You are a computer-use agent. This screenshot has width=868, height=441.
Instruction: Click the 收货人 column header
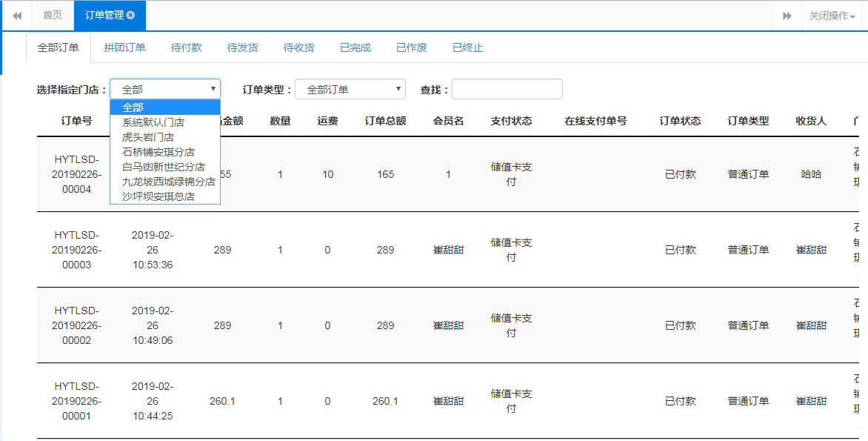pyautogui.click(x=812, y=121)
